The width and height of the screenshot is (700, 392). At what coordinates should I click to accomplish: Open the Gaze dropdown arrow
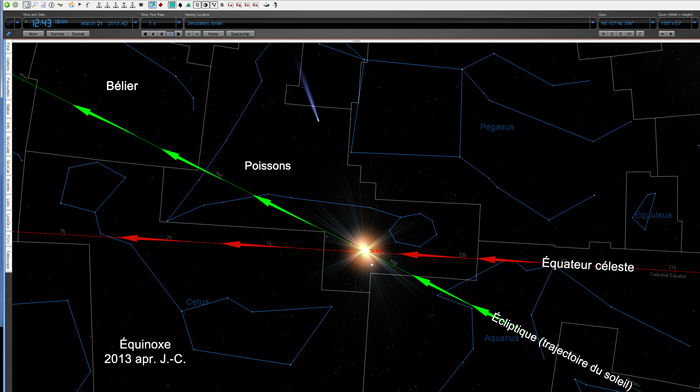653,23
